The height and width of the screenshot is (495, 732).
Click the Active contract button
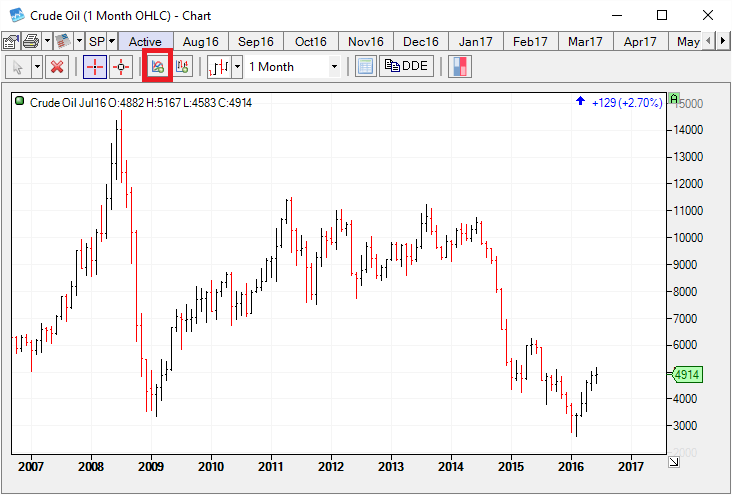coord(145,41)
